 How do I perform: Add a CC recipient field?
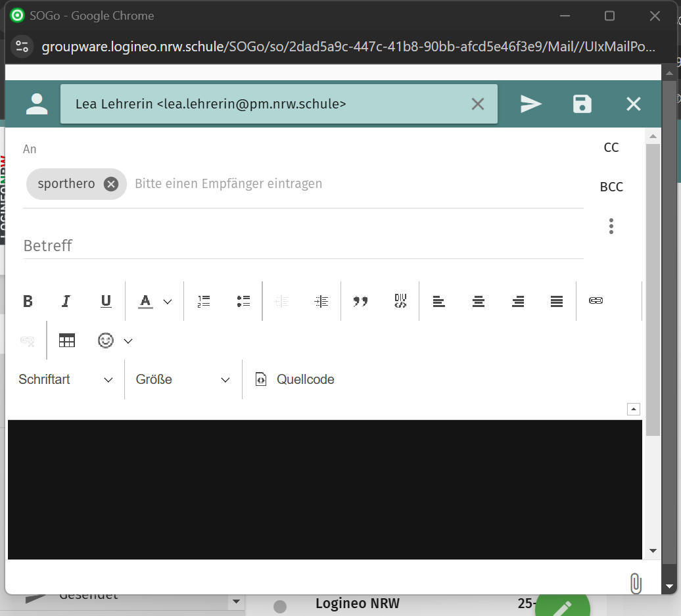pos(611,147)
